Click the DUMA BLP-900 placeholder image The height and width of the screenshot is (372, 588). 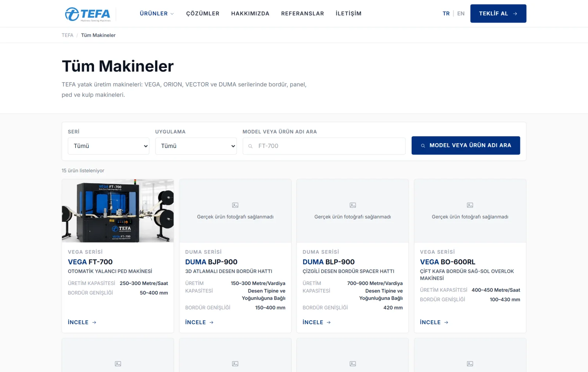pos(353,211)
